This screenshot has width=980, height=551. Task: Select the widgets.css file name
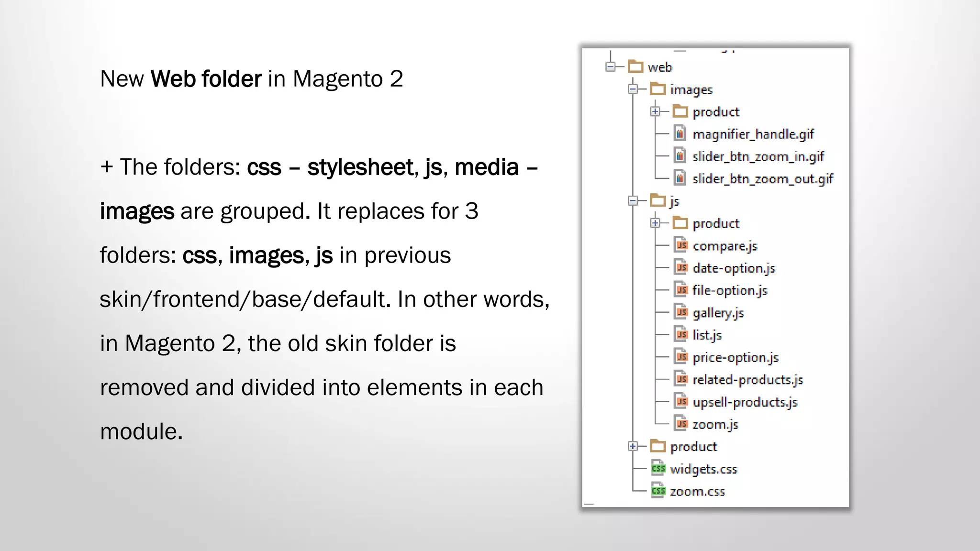click(703, 469)
